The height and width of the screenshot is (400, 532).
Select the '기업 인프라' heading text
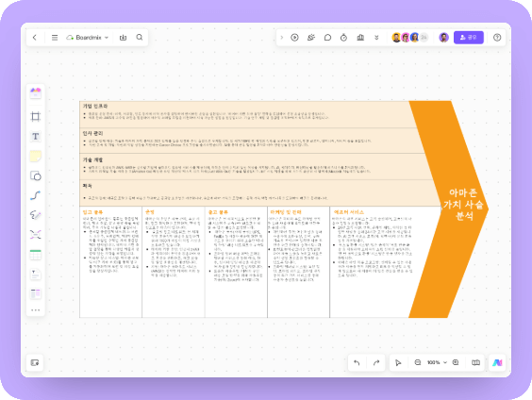coord(95,107)
